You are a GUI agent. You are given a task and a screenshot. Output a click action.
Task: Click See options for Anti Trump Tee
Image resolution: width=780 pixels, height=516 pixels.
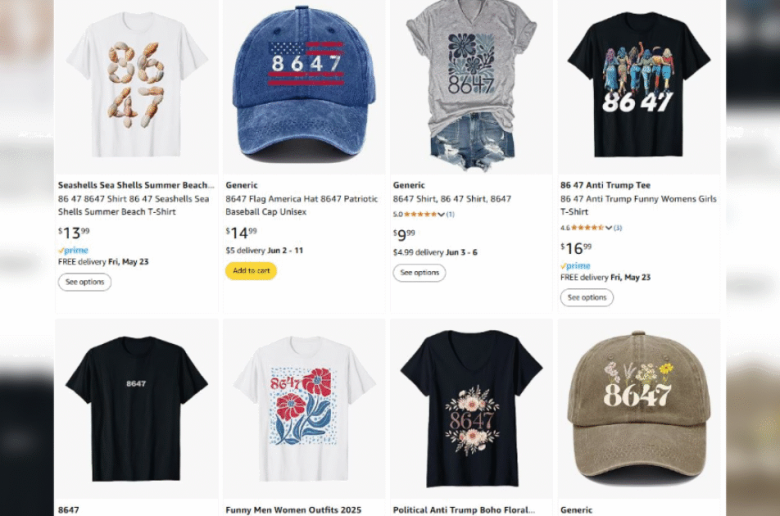(x=587, y=297)
